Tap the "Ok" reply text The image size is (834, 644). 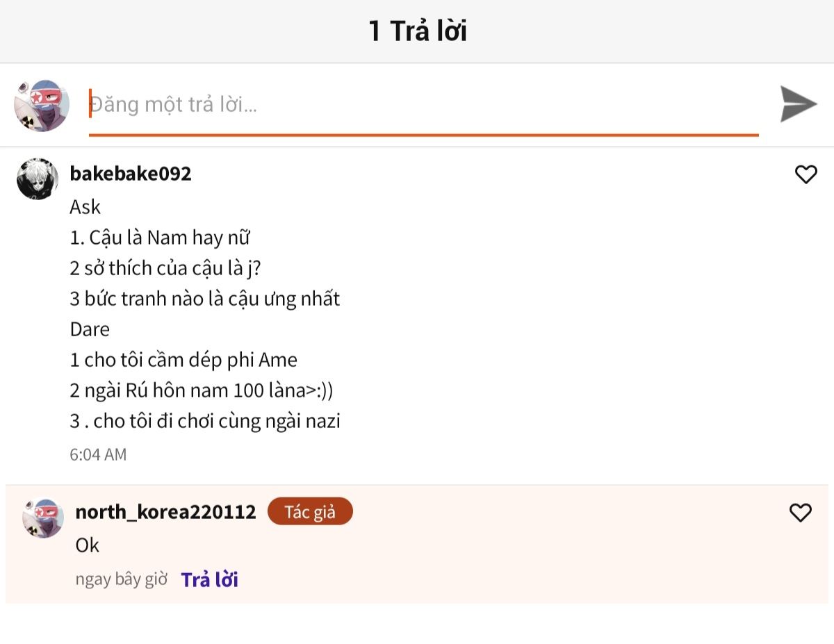(88, 545)
